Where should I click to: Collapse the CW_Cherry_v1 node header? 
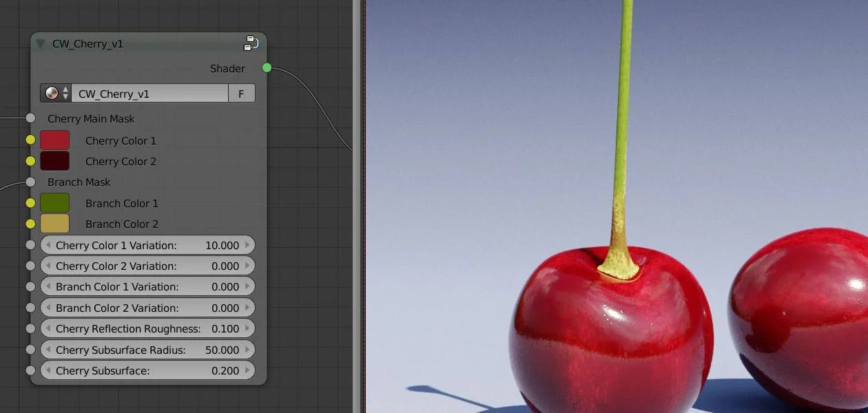pos(40,42)
